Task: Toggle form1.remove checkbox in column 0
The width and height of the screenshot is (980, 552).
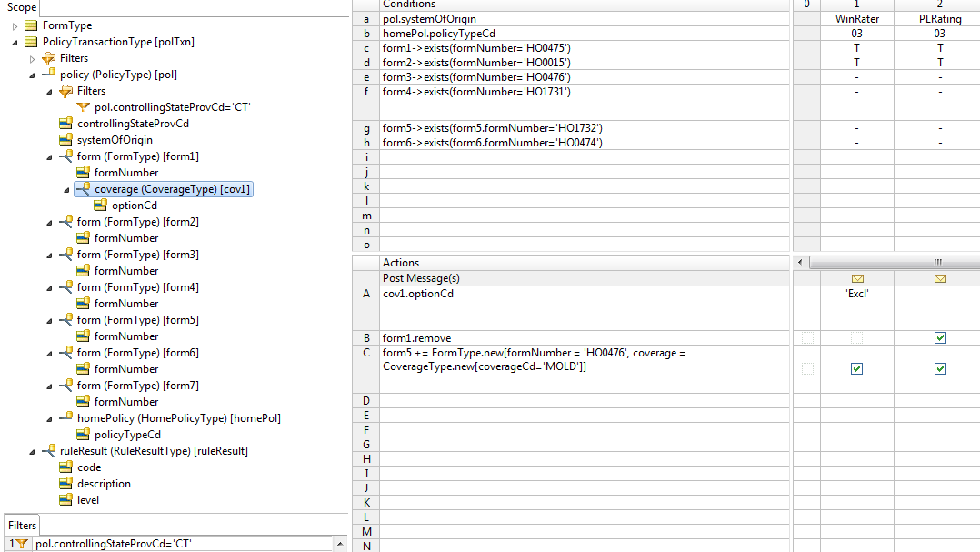Action: click(x=807, y=338)
